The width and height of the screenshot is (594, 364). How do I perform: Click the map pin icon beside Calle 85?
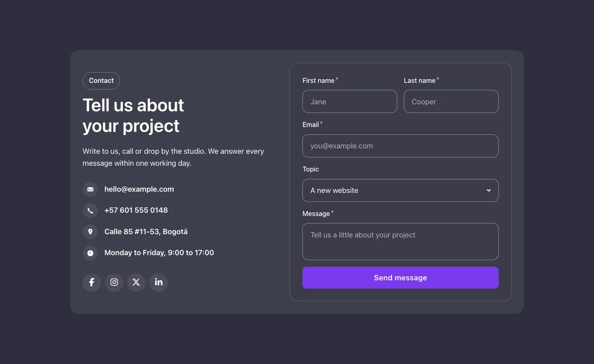(x=90, y=232)
